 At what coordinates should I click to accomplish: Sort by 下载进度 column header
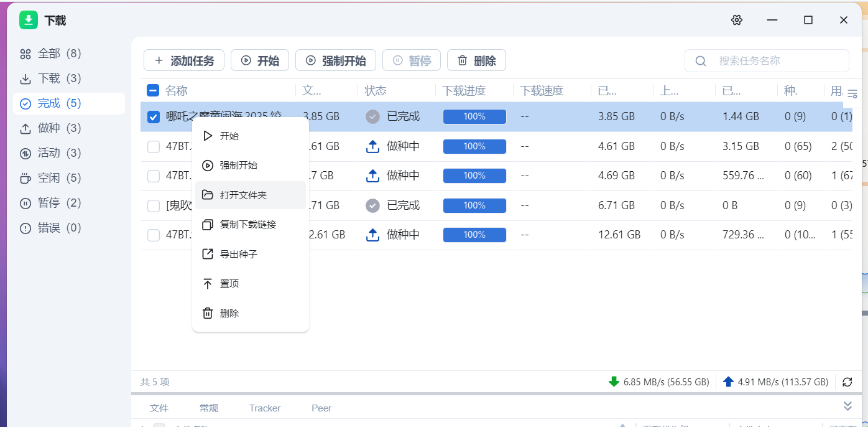pos(464,91)
